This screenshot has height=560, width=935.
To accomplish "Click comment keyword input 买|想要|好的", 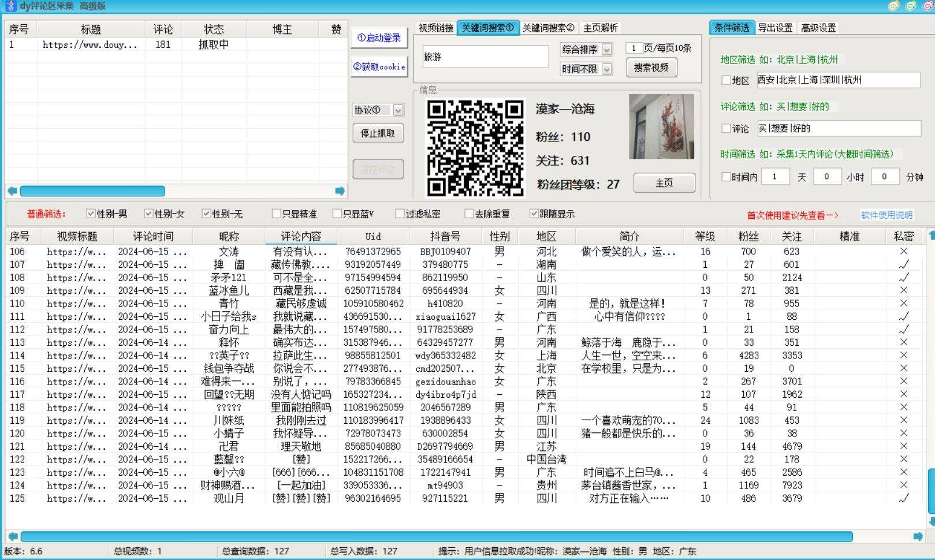I will (x=839, y=128).
